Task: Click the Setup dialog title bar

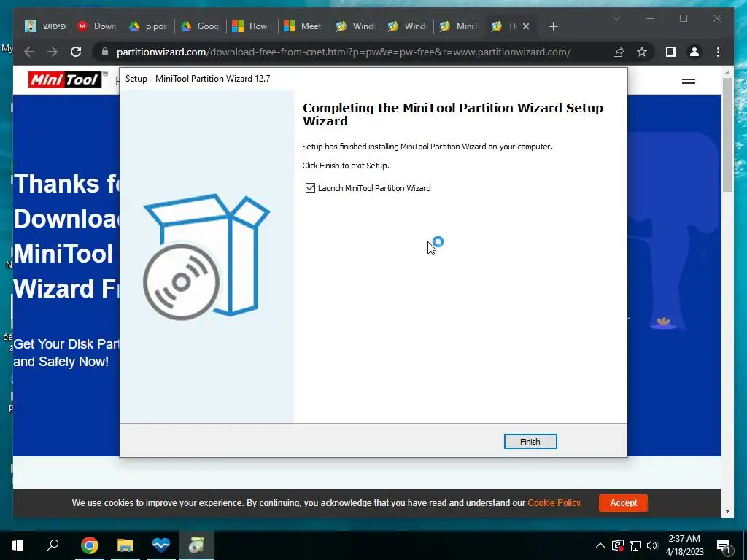Action: pyautogui.click(x=373, y=79)
